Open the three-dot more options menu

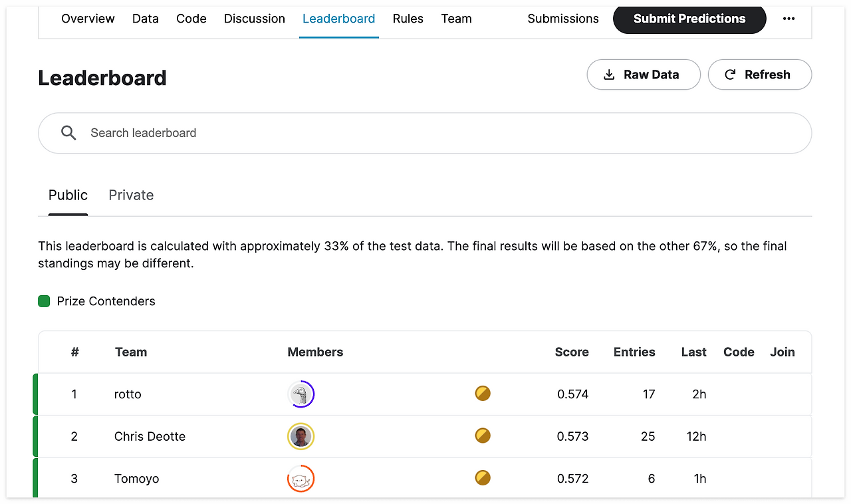[x=789, y=19]
